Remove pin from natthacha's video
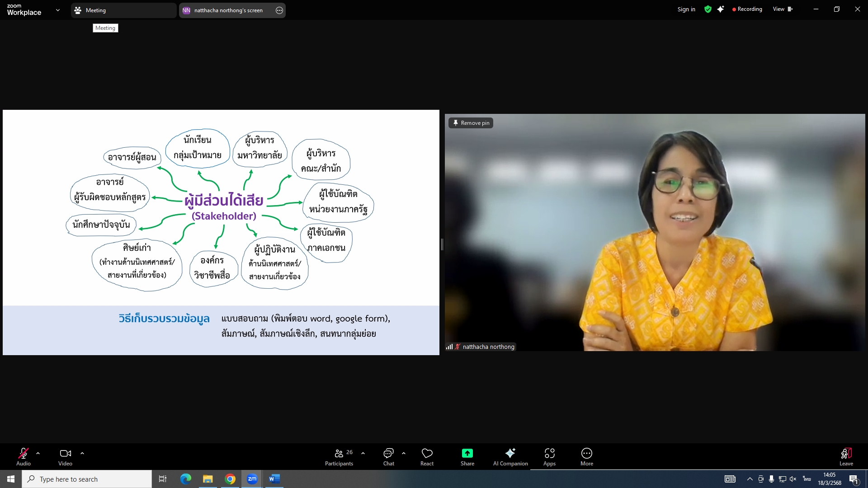The image size is (868, 488). pyautogui.click(x=471, y=123)
